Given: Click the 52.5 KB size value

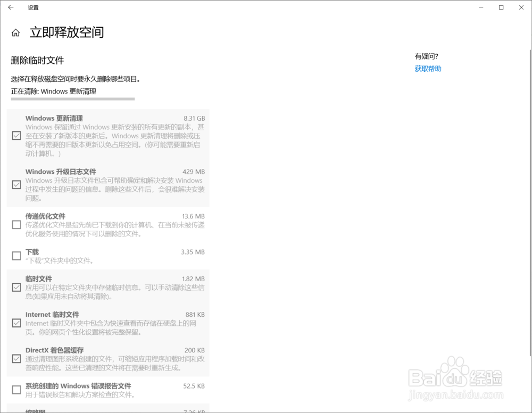Looking at the screenshot, I should [x=194, y=386].
